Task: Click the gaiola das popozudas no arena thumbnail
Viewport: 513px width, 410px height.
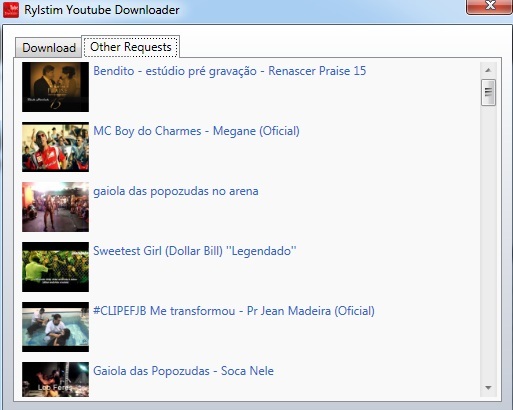Action: coord(55,207)
